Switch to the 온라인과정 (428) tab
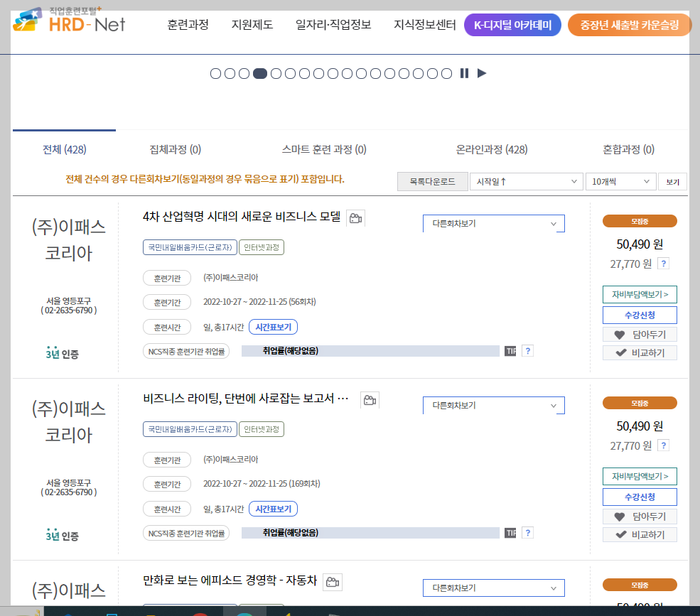 pyautogui.click(x=492, y=149)
